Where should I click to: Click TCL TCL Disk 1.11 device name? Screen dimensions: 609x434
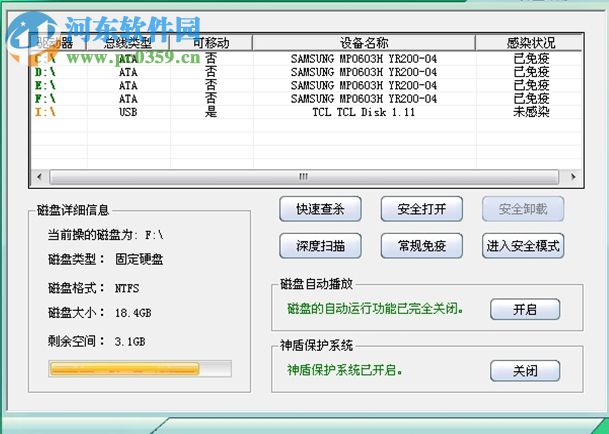[364, 112]
